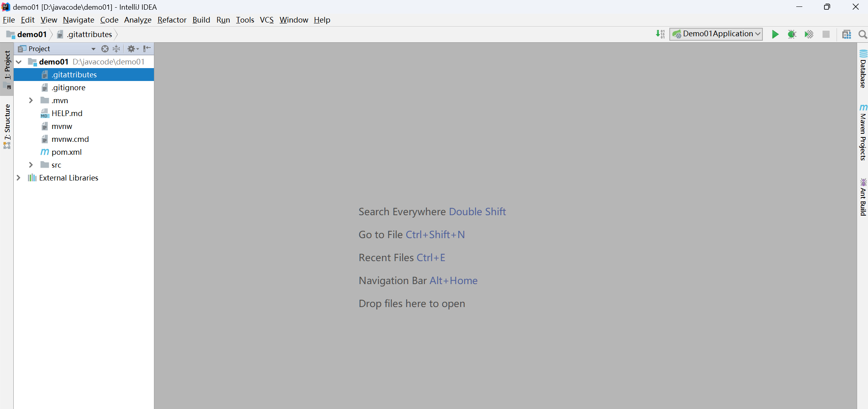
Task: Select the HELP.md file
Action: [84, 113]
